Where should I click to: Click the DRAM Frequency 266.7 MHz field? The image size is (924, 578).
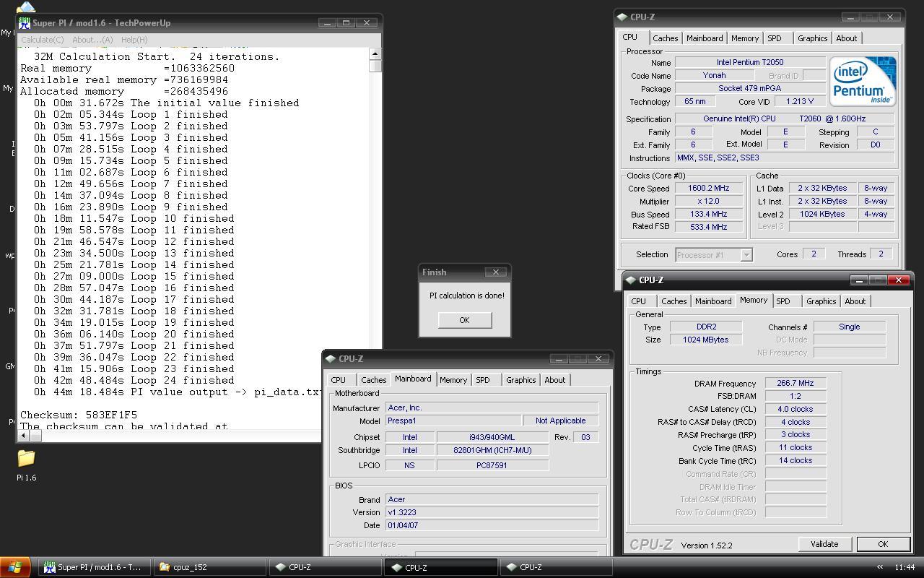796,384
